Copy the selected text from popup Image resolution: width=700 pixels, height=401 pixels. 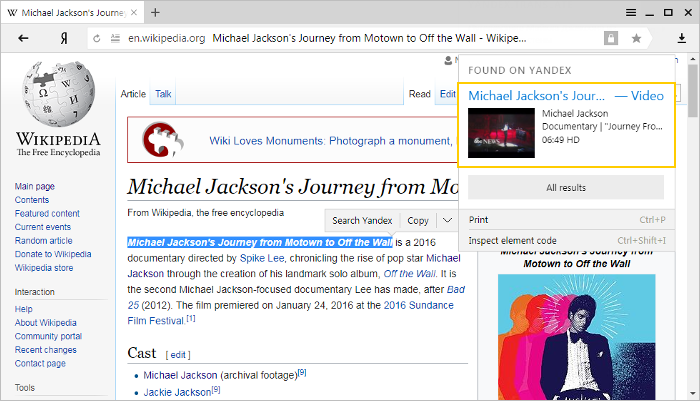point(418,220)
